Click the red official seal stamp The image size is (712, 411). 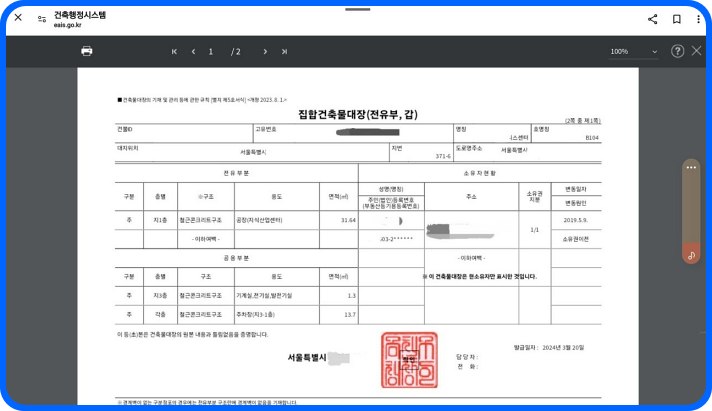coord(409,360)
